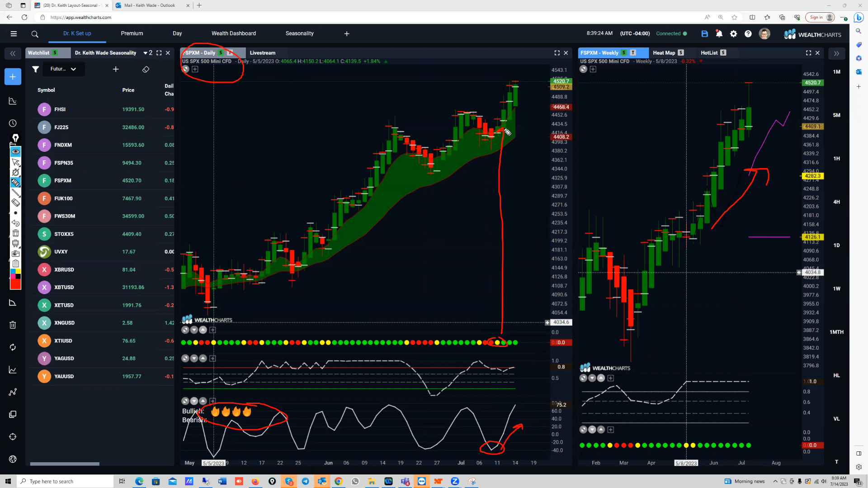This screenshot has height=488, width=868.
Task: Select the 1W timeframe button
Action: [837, 289]
